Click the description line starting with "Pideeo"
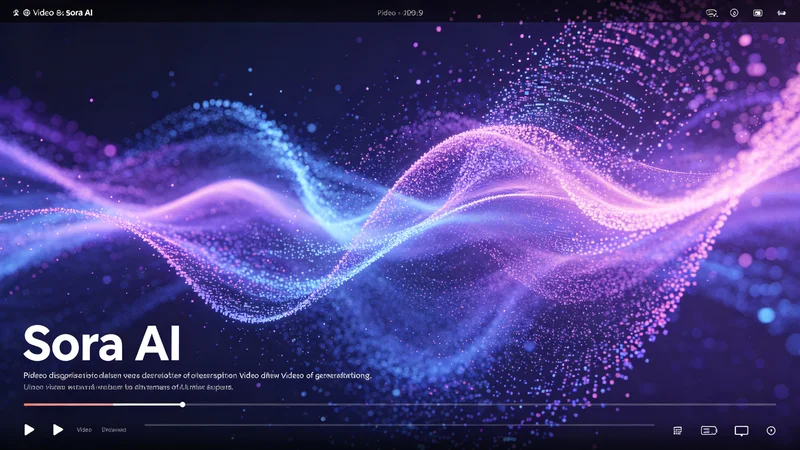Screen dimensions: 800x450 [x=197, y=375]
